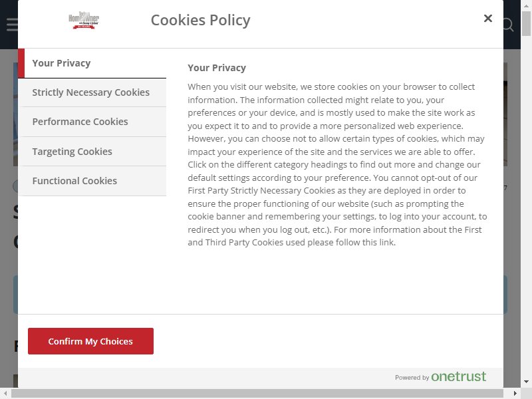This screenshot has width=532, height=399.
Task: Click the site search magnifier icon
Action: coord(508,25)
